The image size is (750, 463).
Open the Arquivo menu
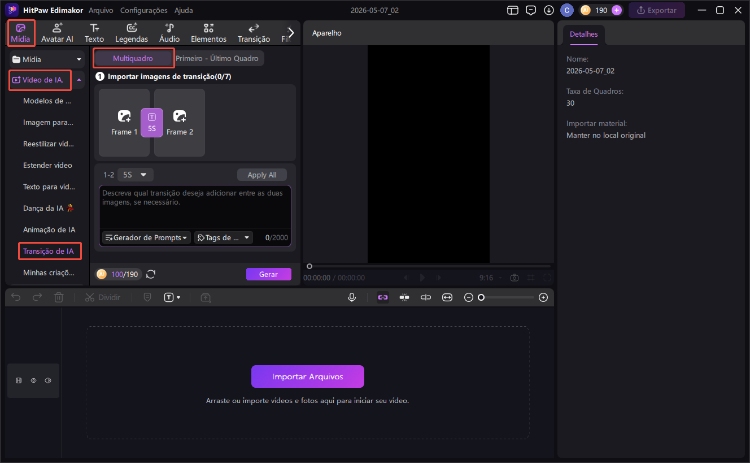(101, 10)
